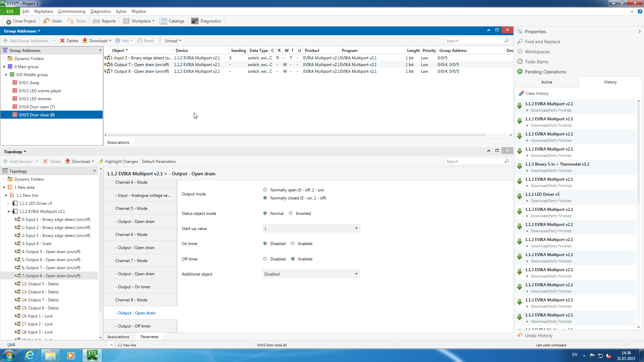Viewport: 644px width, 362px height.
Task: Switch to the Active pending operations tab
Action: (546, 82)
